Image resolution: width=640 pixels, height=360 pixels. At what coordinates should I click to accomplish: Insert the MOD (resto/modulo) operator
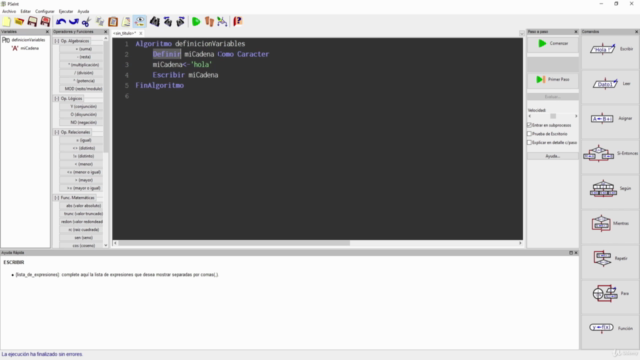click(81, 89)
